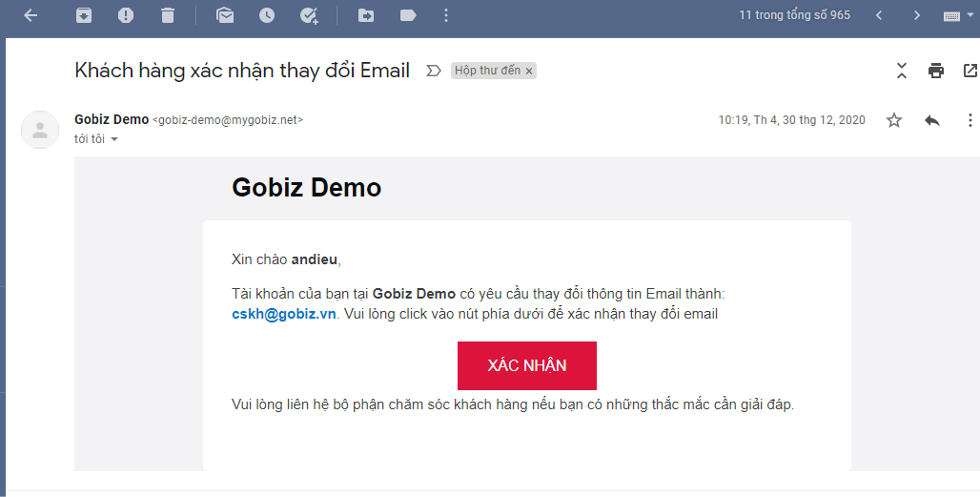Toggle the importance marker beside subject
This screenshot has width=980, height=497.
[433, 71]
